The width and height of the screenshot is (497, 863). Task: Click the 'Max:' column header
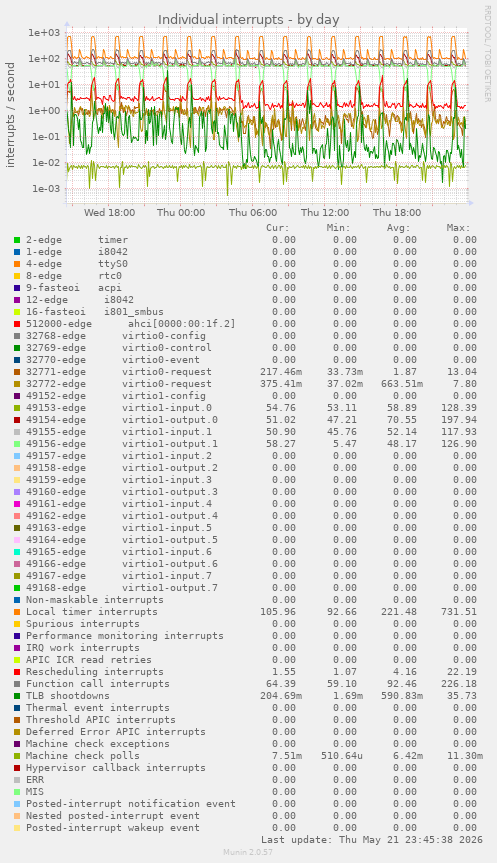tap(458, 228)
